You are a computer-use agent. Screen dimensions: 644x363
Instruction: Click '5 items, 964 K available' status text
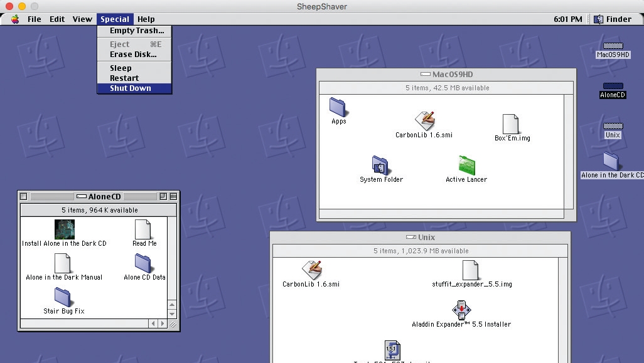(x=99, y=210)
